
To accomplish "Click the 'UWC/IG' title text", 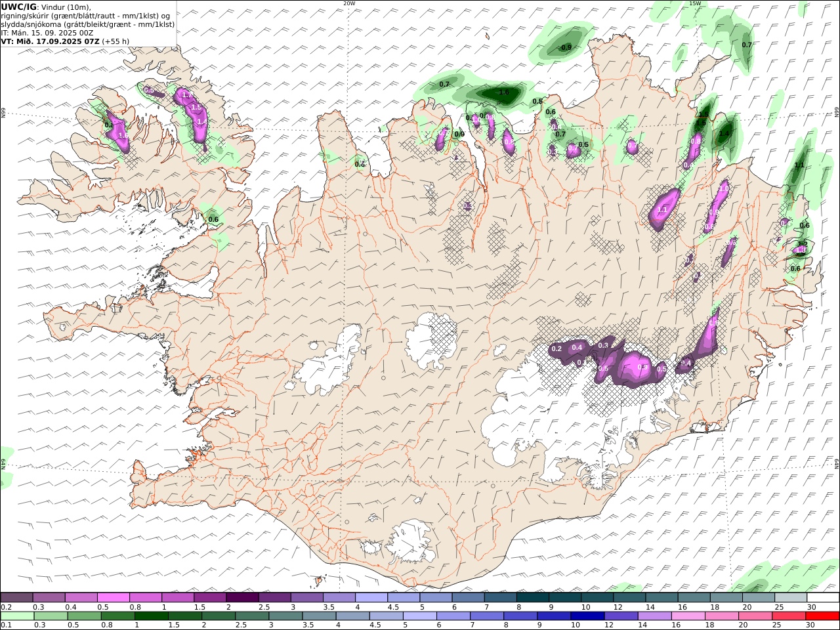I will click(18, 7).
